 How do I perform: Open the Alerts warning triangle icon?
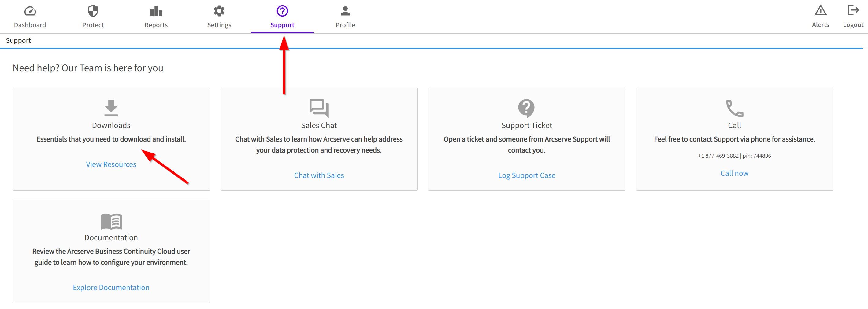pyautogui.click(x=821, y=10)
